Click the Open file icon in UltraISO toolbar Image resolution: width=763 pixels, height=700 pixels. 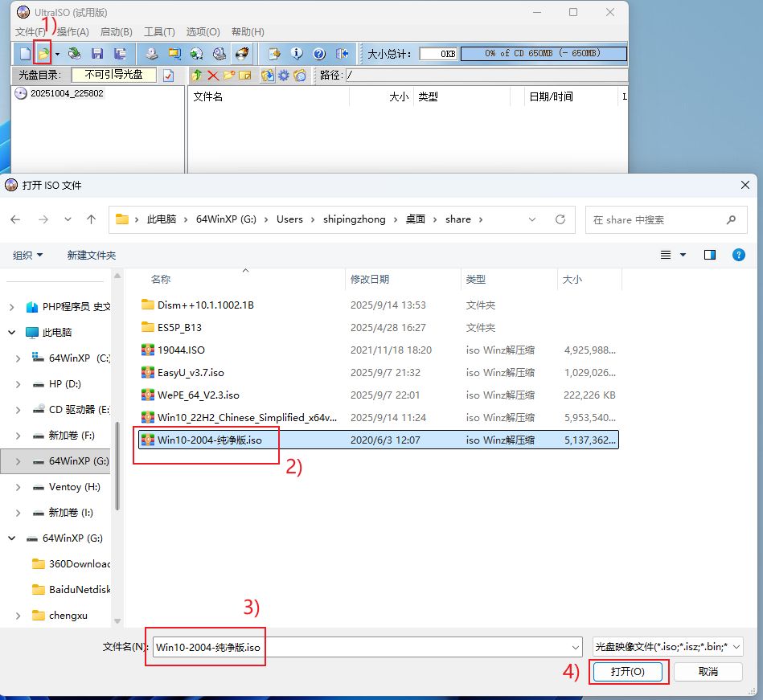(x=43, y=54)
